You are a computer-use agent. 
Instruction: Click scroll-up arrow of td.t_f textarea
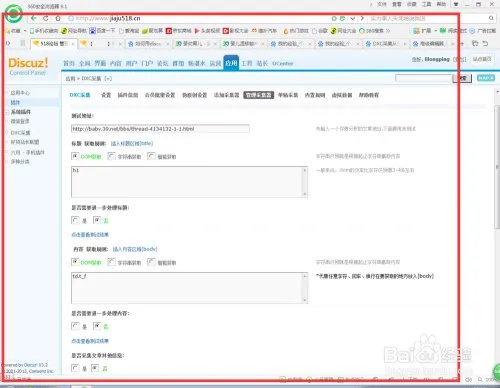click(304, 276)
